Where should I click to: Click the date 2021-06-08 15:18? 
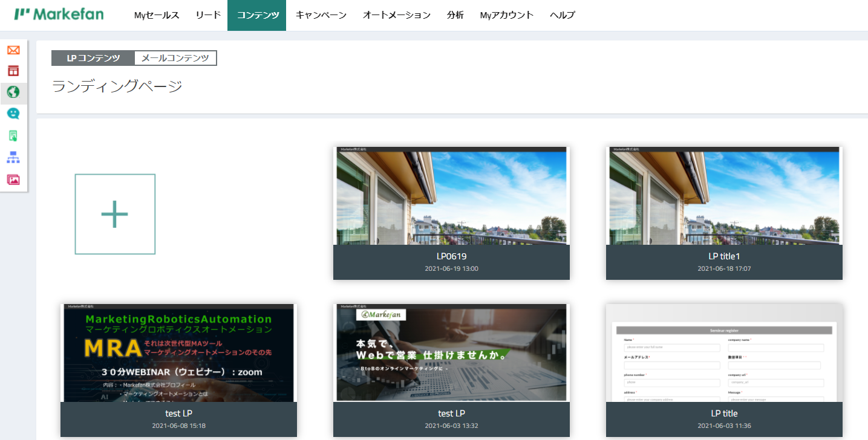point(178,425)
